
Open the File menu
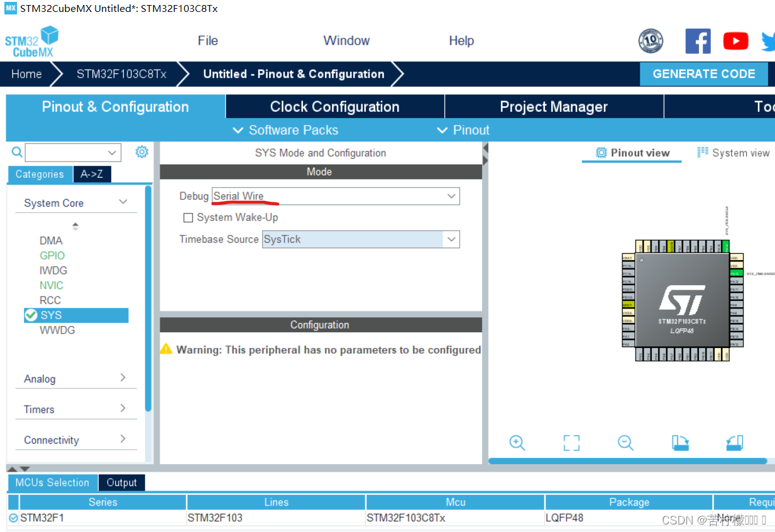pyautogui.click(x=207, y=41)
